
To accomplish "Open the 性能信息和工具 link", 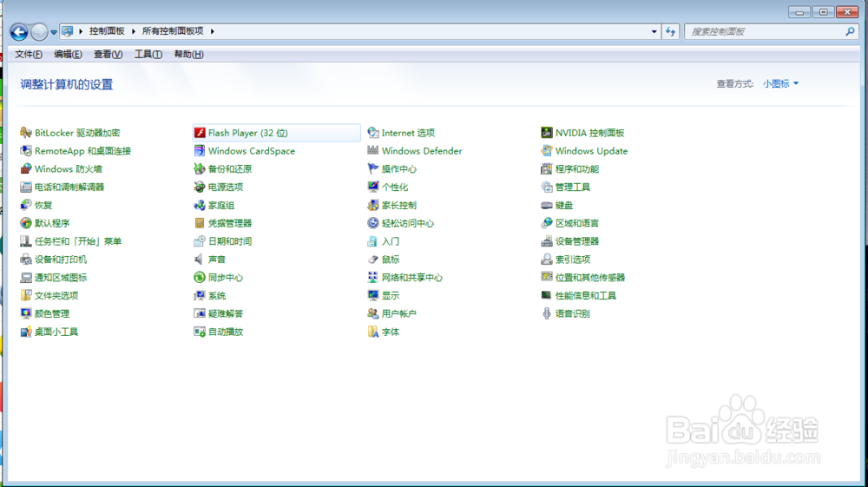I will (x=586, y=295).
